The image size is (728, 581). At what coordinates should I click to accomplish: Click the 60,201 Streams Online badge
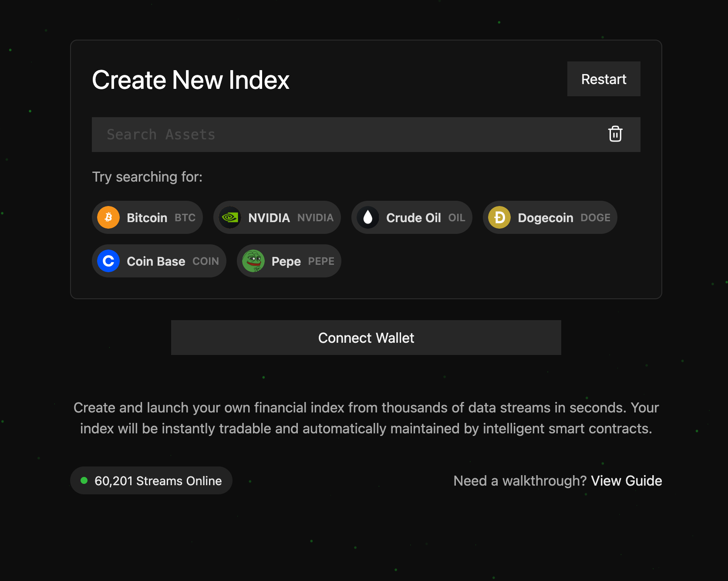(151, 480)
